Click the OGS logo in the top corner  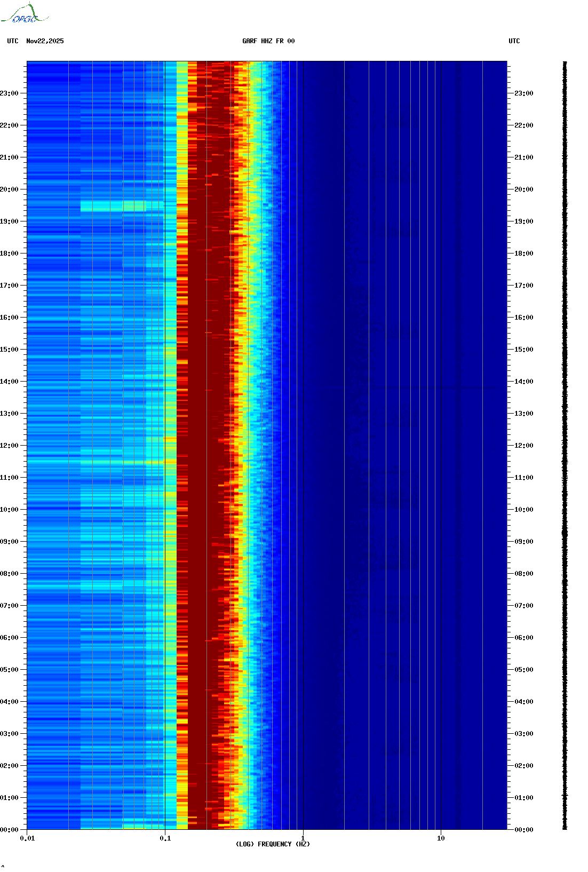tap(25, 14)
